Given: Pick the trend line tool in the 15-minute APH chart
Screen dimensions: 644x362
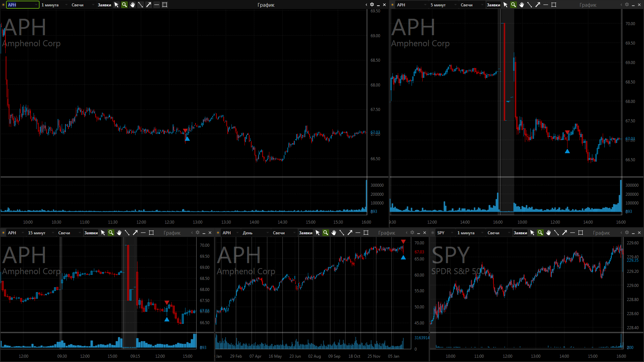Looking at the screenshot, I should pyautogui.click(x=127, y=233).
